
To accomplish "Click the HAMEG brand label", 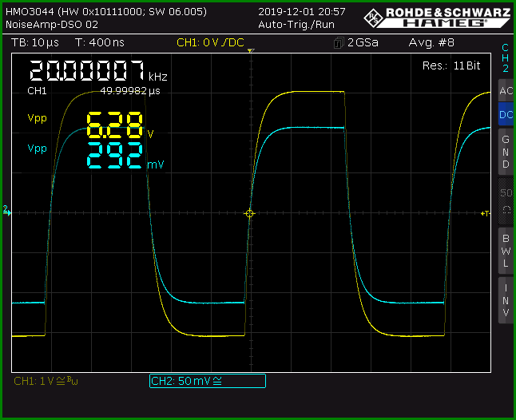I will 445,23.
